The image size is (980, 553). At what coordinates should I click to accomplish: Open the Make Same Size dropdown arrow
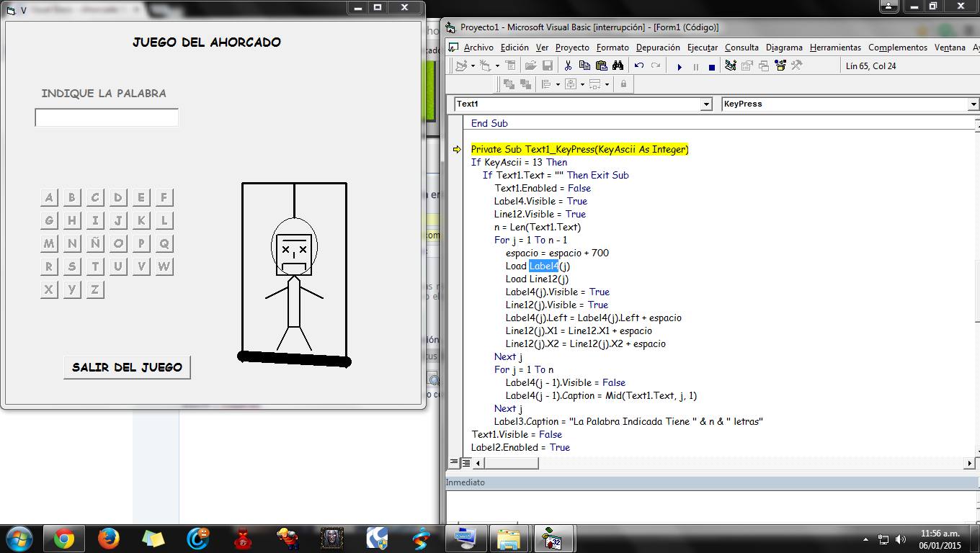(x=607, y=84)
